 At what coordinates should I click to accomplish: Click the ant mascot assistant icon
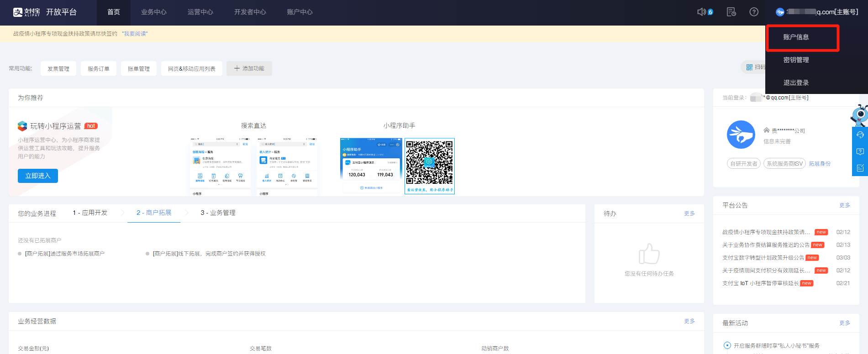pos(859,115)
